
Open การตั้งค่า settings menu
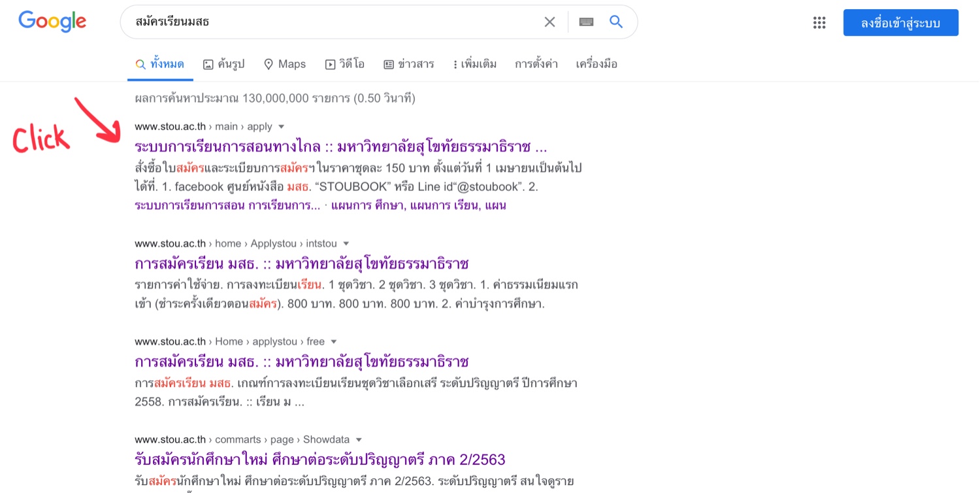(536, 64)
